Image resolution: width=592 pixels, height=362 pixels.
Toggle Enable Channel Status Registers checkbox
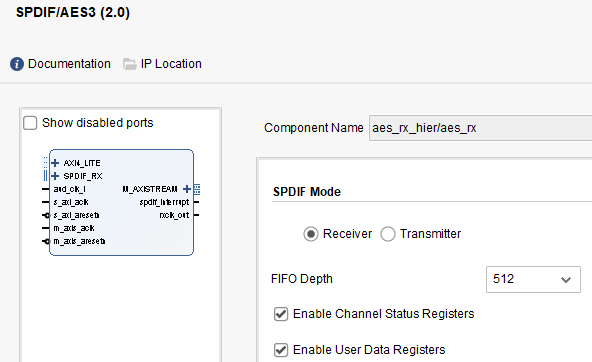pyautogui.click(x=281, y=314)
